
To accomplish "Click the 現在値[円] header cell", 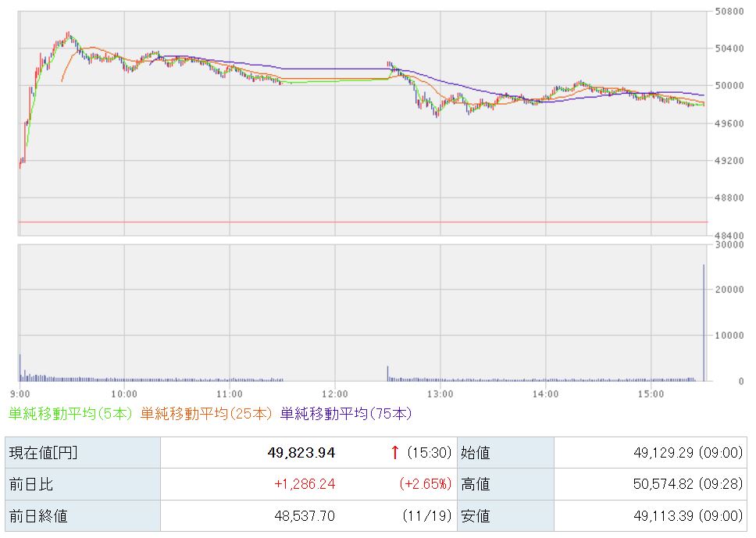I will pos(43,452).
